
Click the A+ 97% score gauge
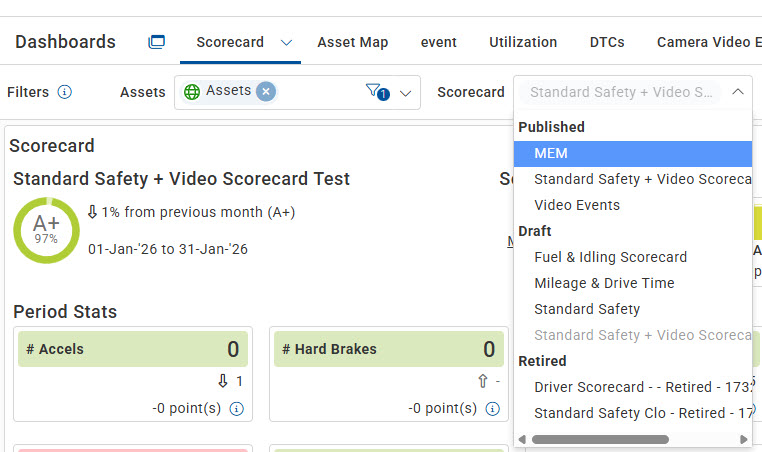(x=46, y=230)
